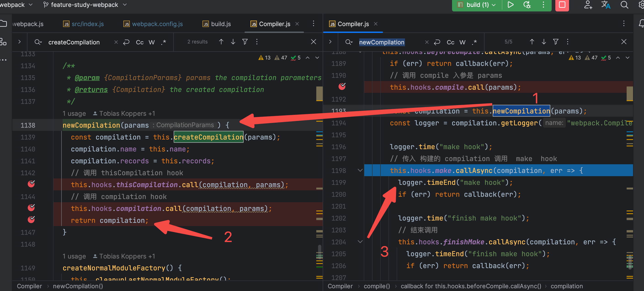The height and width of the screenshot is (291, 644).
Task: Open feature-study-webpack branch dropdown
Action: [85, 5]
